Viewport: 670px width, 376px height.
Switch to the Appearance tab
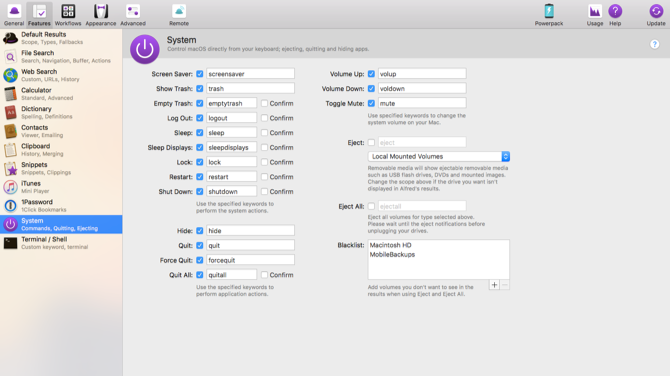click(101, 15)
